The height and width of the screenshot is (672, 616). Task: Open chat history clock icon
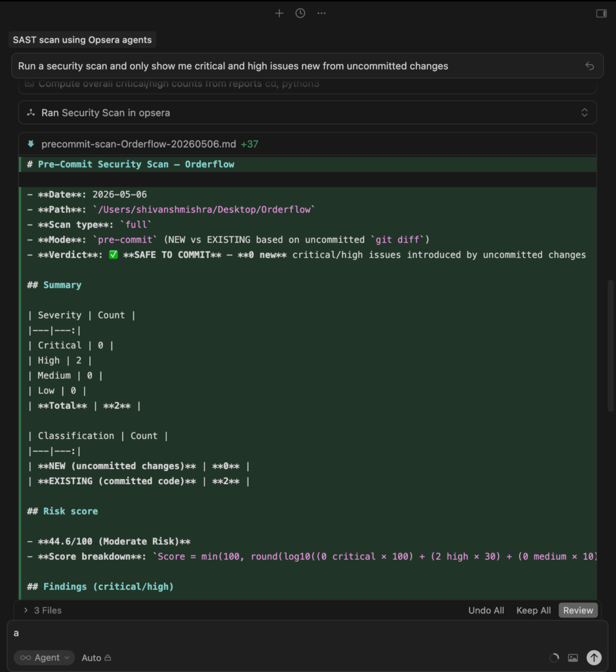300,13
